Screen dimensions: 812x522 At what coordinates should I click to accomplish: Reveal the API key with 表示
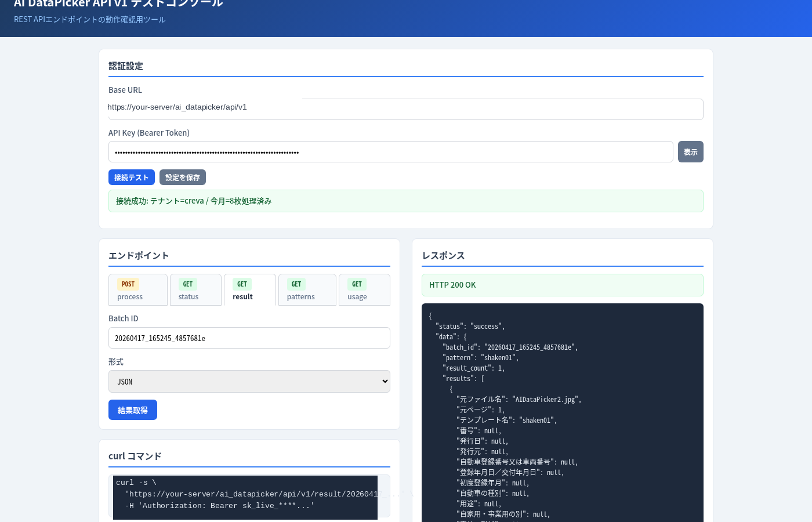pyautogui.click(x=690, y=151)
